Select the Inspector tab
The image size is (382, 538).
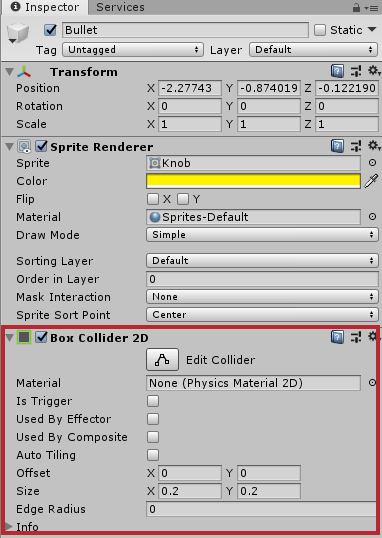(x=45, y=7)
